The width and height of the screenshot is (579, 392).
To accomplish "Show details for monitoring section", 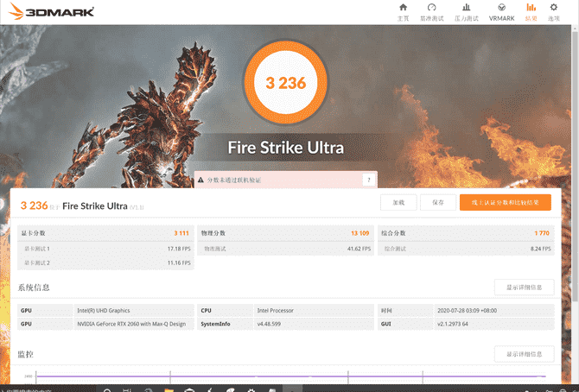I will 524,354.
